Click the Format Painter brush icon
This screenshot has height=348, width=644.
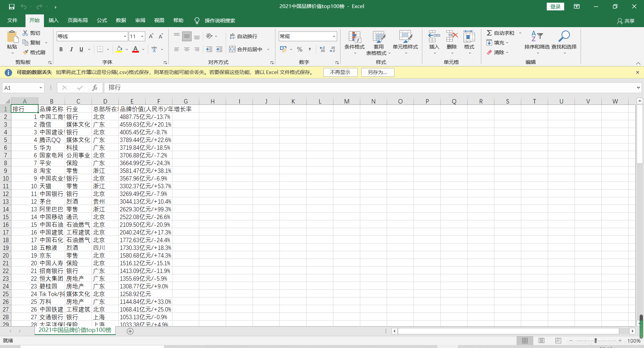[x=25, y=52]
